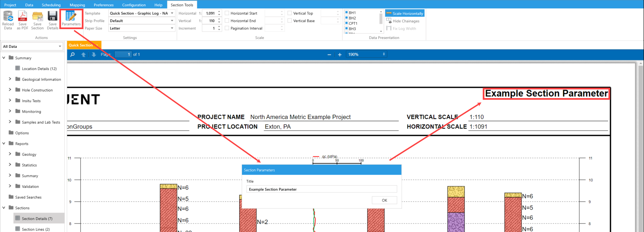Viewport: 644px width, 232px height.
Task: Click the Location Details (12) table icon
Action: pos(18,68)
